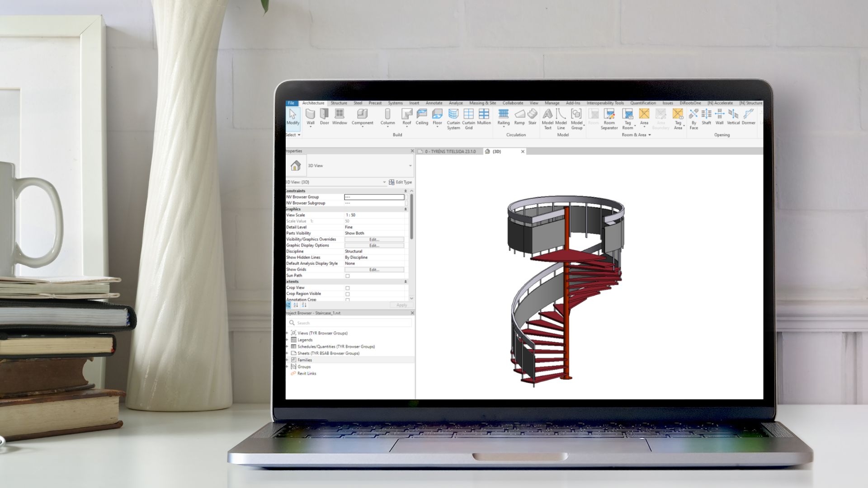Viewport: 868px width, 488px height.
Task: Pick the Window tool
Action: click(339, 117)
